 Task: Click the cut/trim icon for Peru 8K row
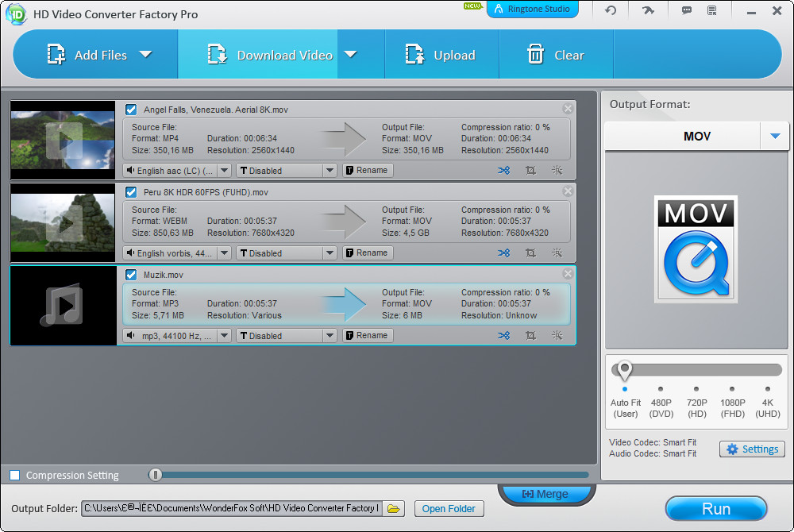pos(504,253)
